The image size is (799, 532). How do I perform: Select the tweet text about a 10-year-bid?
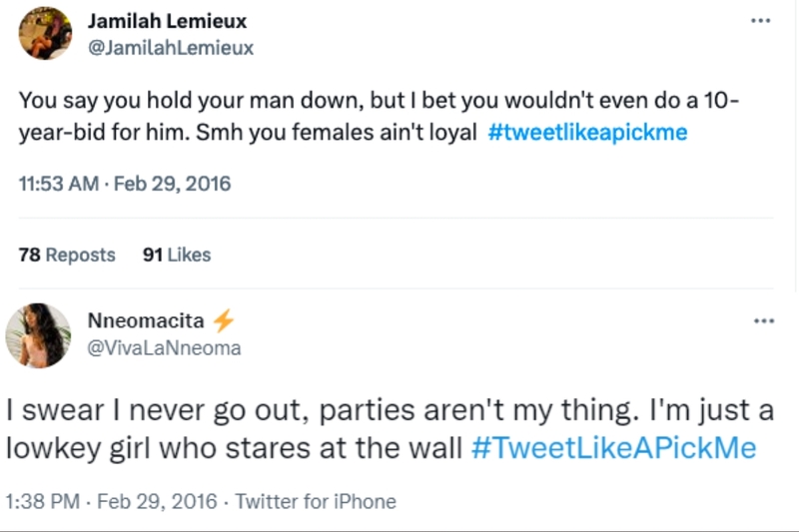click(x=379, y=117)
